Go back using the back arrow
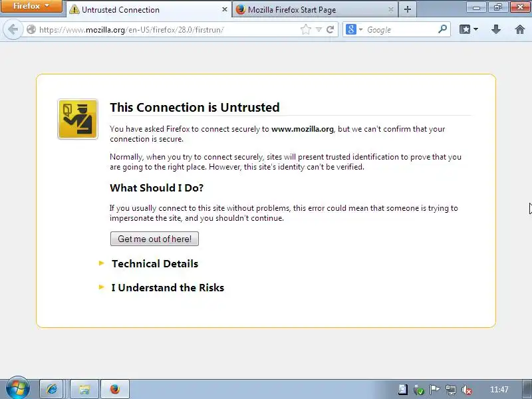Viewport: 532px width, 399px height. (x=13, y=29)
